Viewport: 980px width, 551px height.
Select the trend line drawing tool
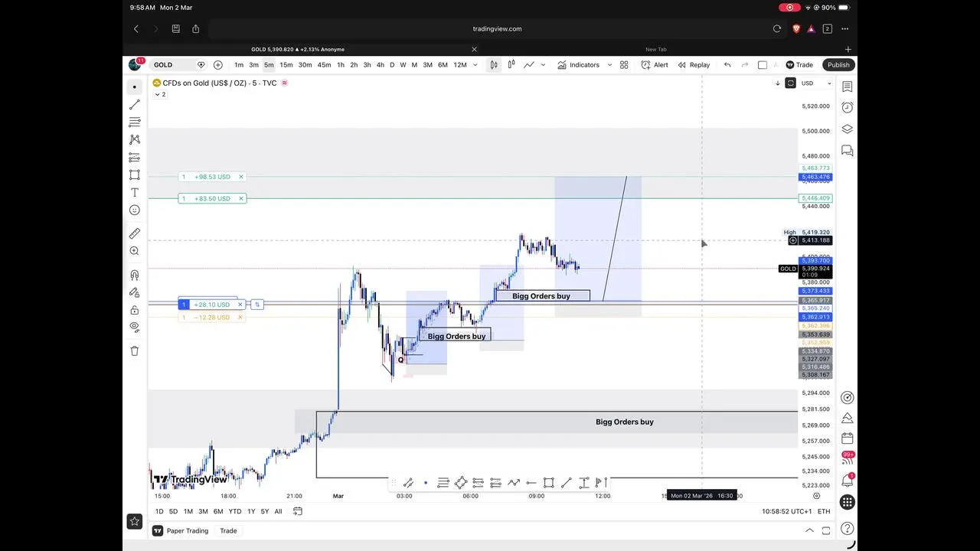pyautogui.click(x=135, y=104)
